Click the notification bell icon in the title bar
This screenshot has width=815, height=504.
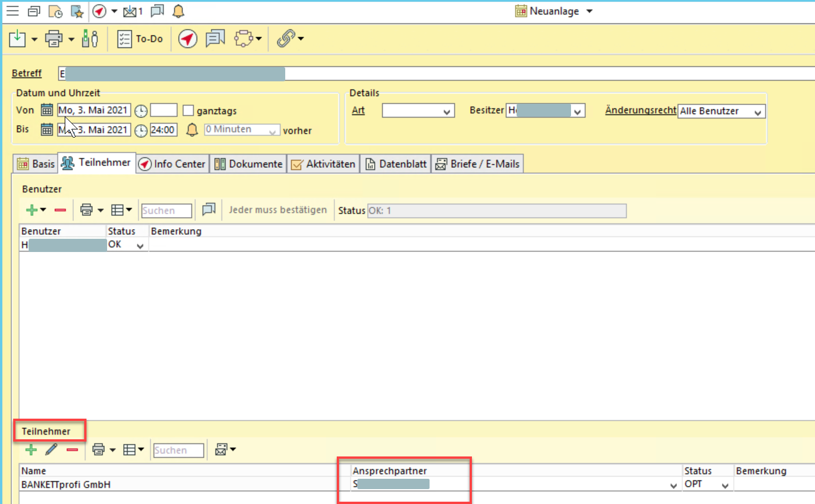tap(179, 11)
